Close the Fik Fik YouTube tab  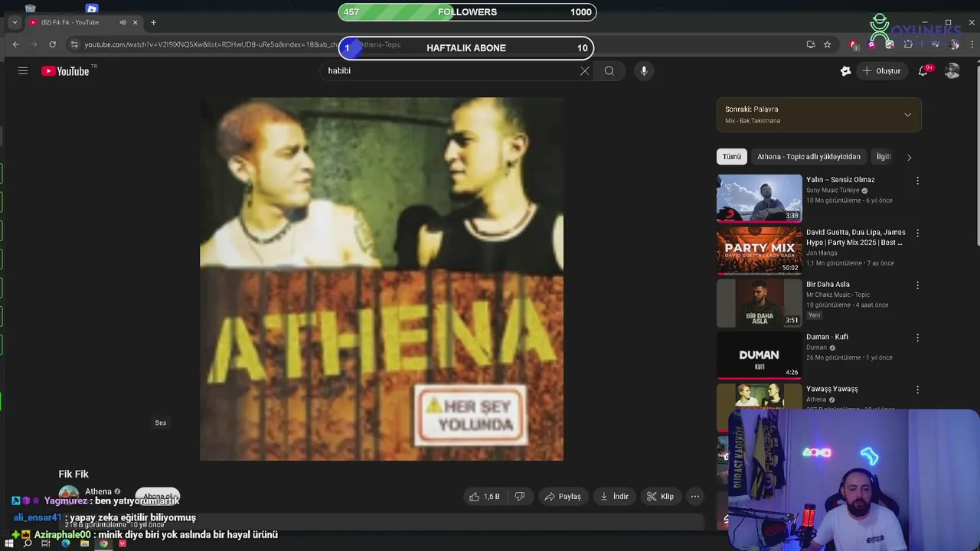point(136,22)
